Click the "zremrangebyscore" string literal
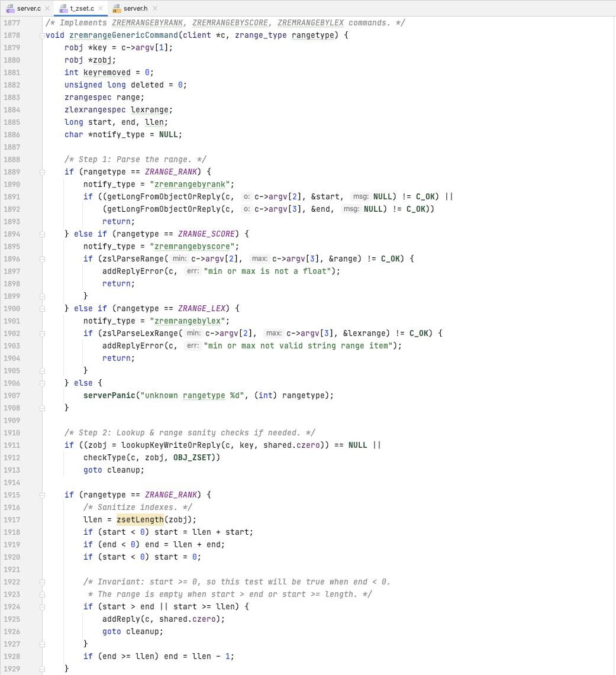616x675 pixels. (192, 246)
